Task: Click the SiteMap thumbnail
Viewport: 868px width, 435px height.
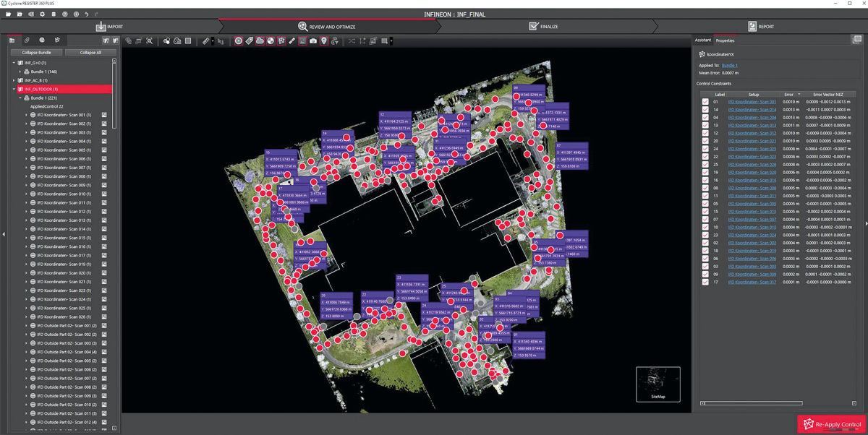Action: click(x=658, y=384)
